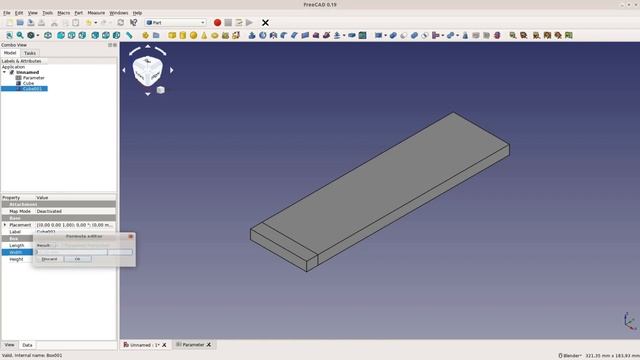The height and width of the screenshot is (360, 640).
Task: Select the Isometric view icon
Action: 48,36
